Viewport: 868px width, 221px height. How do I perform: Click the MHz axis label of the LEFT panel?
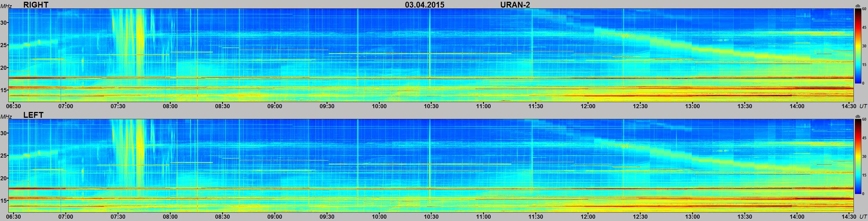click(6, 117)
